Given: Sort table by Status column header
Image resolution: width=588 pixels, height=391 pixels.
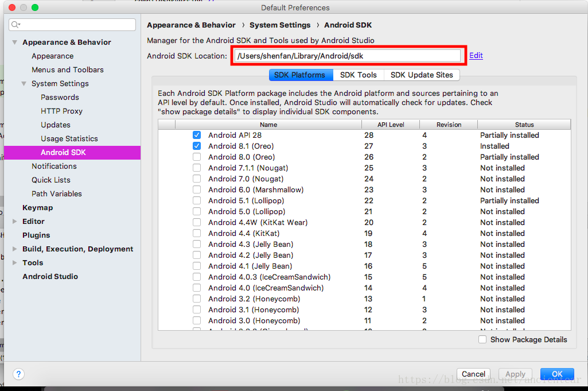Looking at the screenshot, I should 524,125.
